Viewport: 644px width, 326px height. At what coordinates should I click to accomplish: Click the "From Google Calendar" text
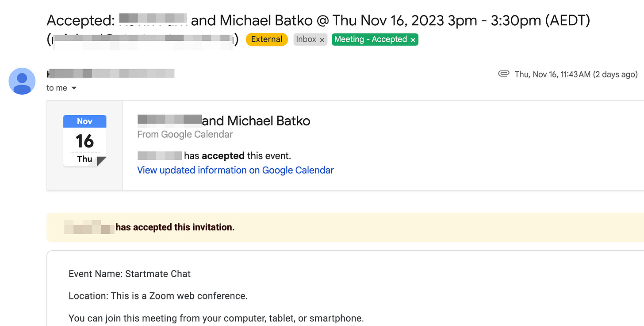tap(185, 134)
